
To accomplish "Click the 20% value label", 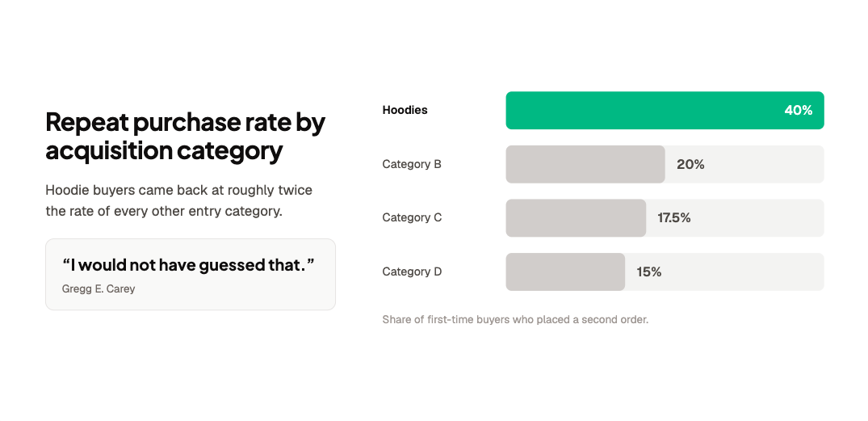I will tap(690, 164).
